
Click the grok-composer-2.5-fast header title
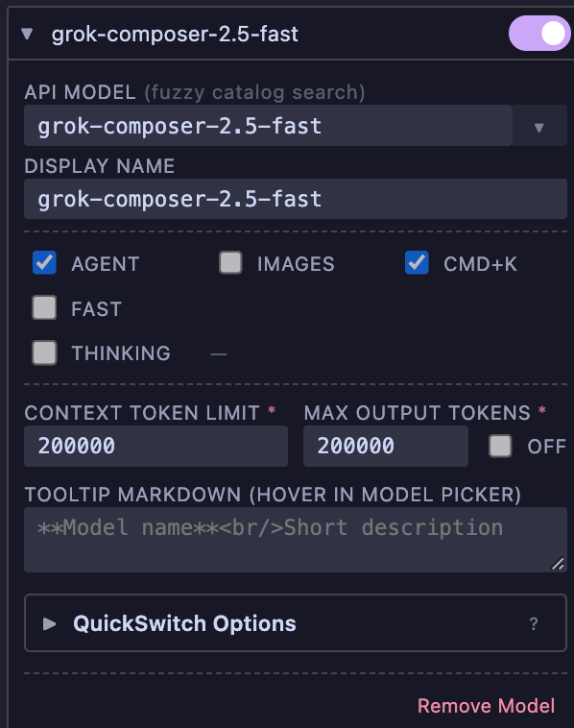pyautogui.click(x=175, y=34)
